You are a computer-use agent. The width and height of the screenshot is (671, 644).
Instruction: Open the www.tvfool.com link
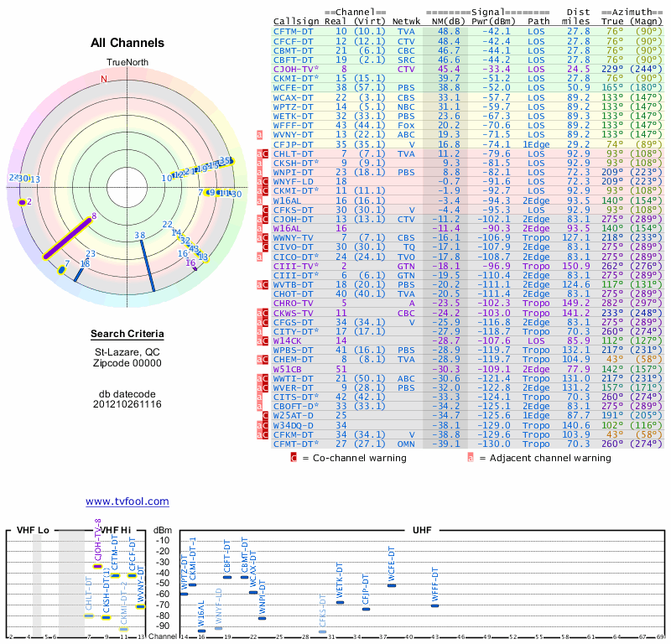point(127,501)
